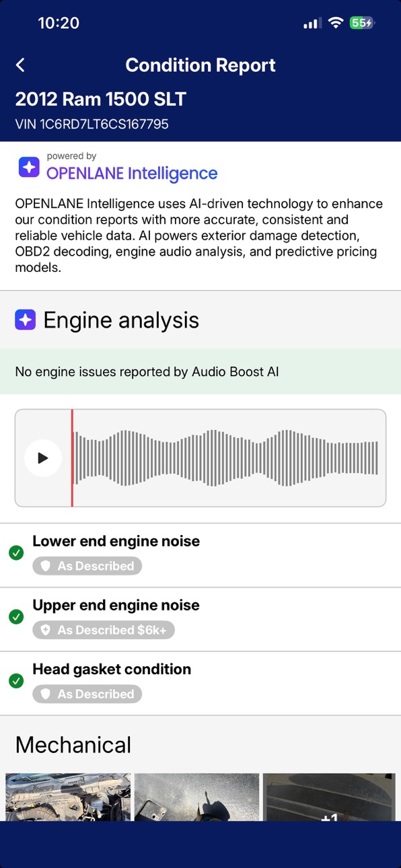Go back using the left chevron
This screenshot has height=868, width=401.
pos(20,65)
